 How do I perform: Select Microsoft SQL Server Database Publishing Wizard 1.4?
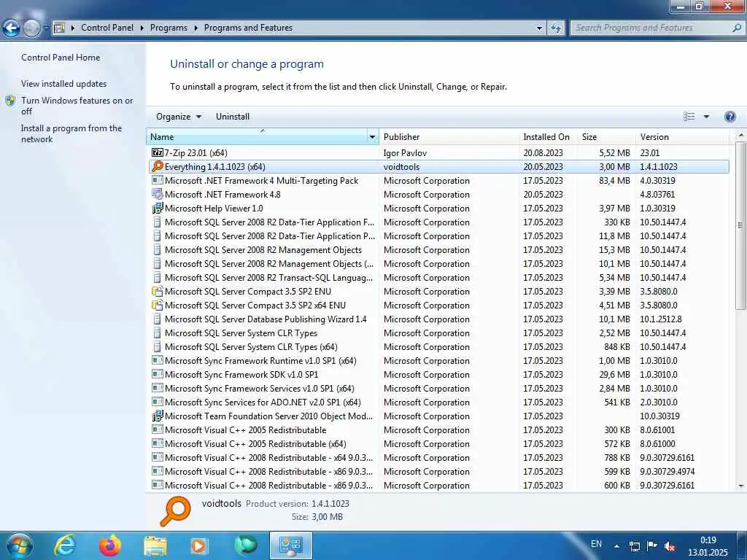438,319
